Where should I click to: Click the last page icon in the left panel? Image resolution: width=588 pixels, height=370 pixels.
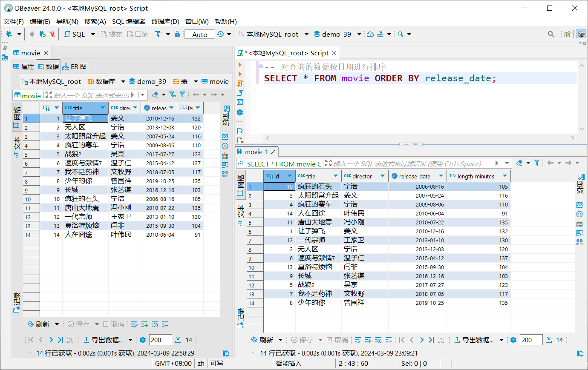coord(61,340)
